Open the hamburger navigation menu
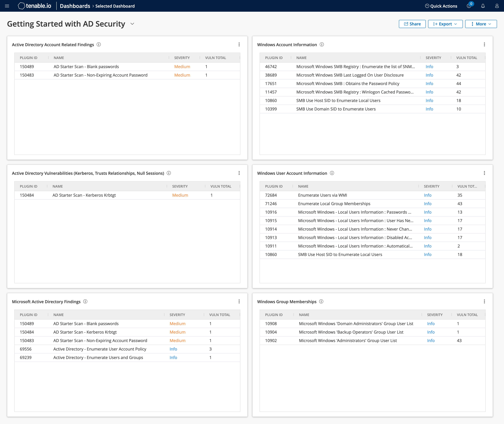 (x=7, y=6)
